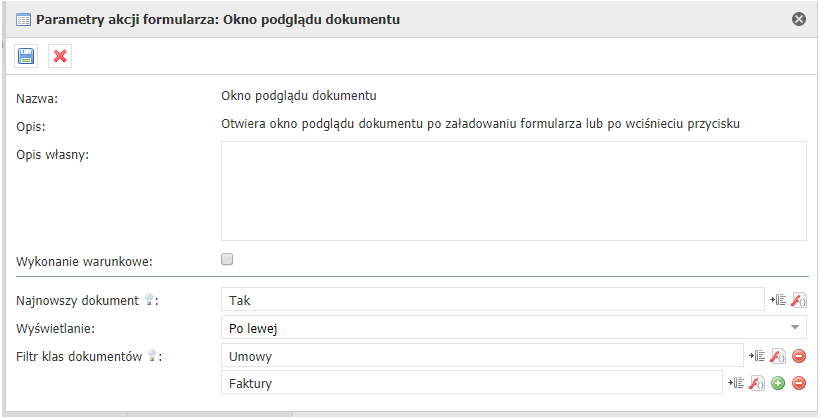Open function editor icon for Najnowszy dokument
The height and width of the screenshot is (419, 820).
click(x=798, y=299)
